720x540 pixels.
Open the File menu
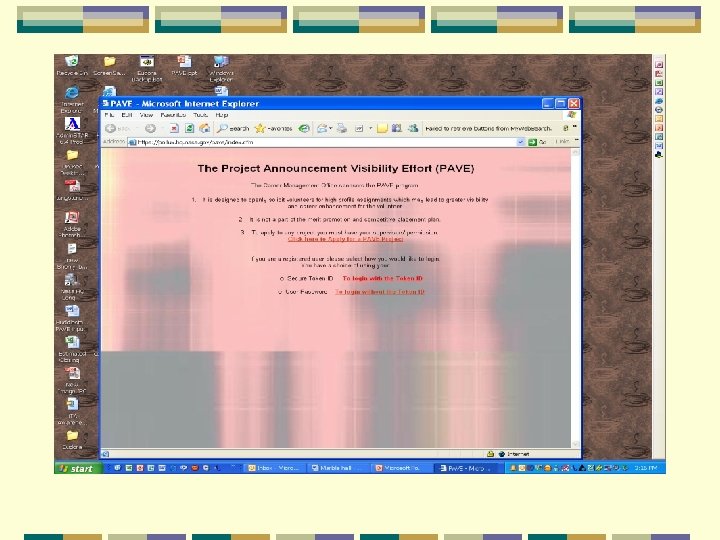[109, 115]
